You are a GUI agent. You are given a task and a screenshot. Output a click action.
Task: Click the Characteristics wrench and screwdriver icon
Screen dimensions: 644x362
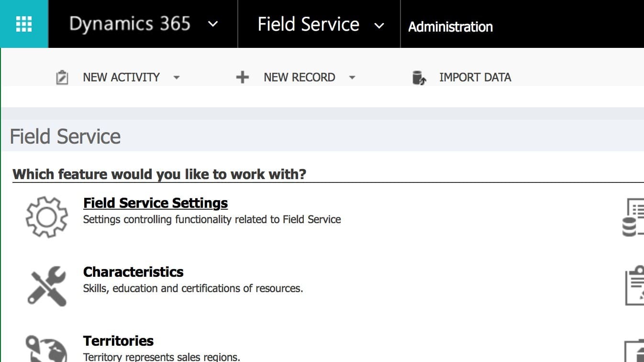46,286
